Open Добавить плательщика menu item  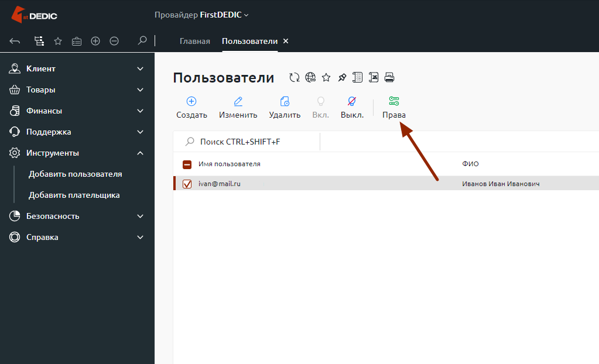(x=74, y=195)
